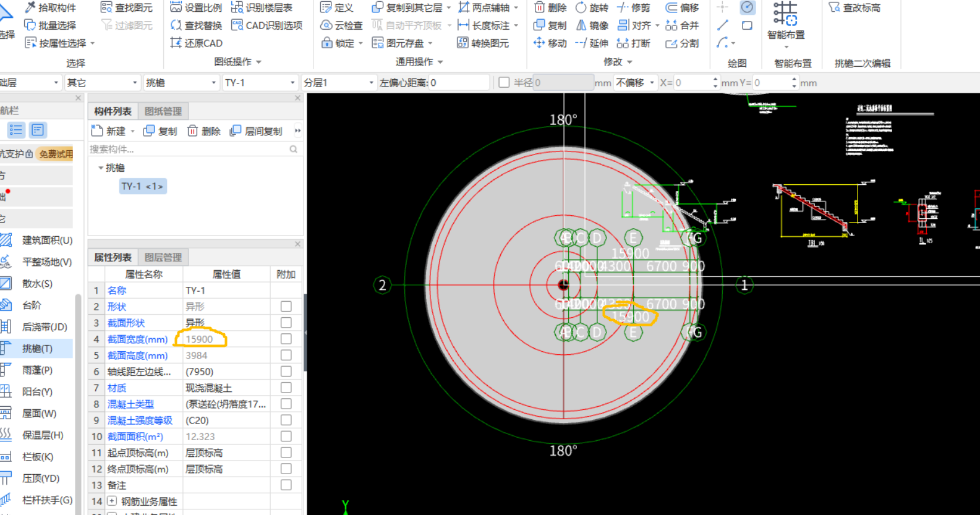This screenshot has height=515, width=980.
Task: Select the line draw tool
Action: (x=722, y=26)
